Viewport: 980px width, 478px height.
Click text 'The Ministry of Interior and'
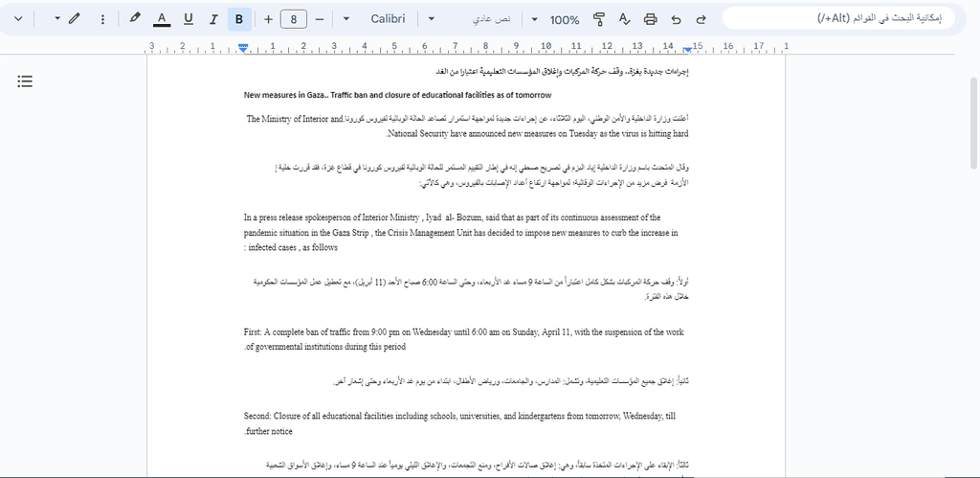pyautogui.click(x=295, y=119)
